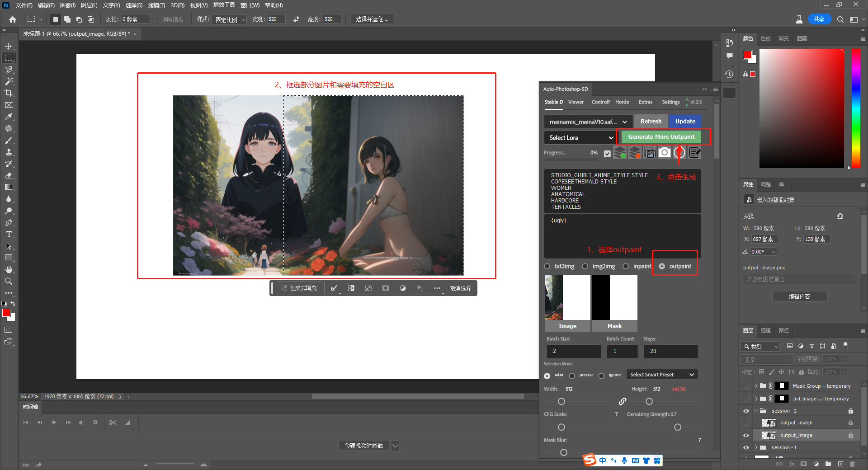Select the Crop tool

9,93
